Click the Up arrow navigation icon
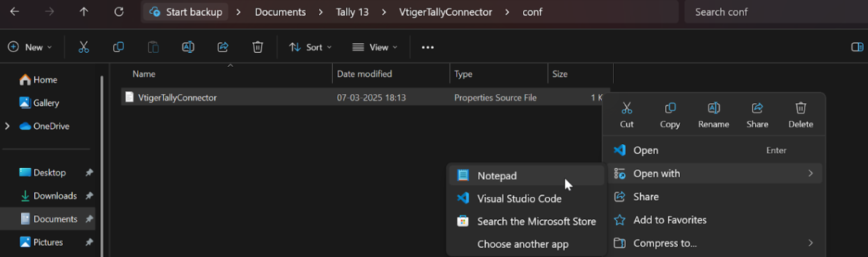Viewport: 868px width, 257px height. pos(84,12)
